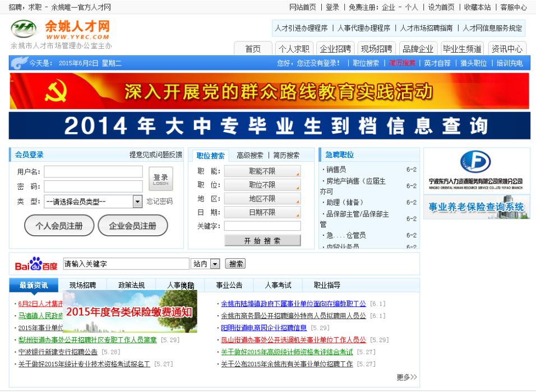
Task: Select the 高级搜索 search tab
Action: click(250, 155)
